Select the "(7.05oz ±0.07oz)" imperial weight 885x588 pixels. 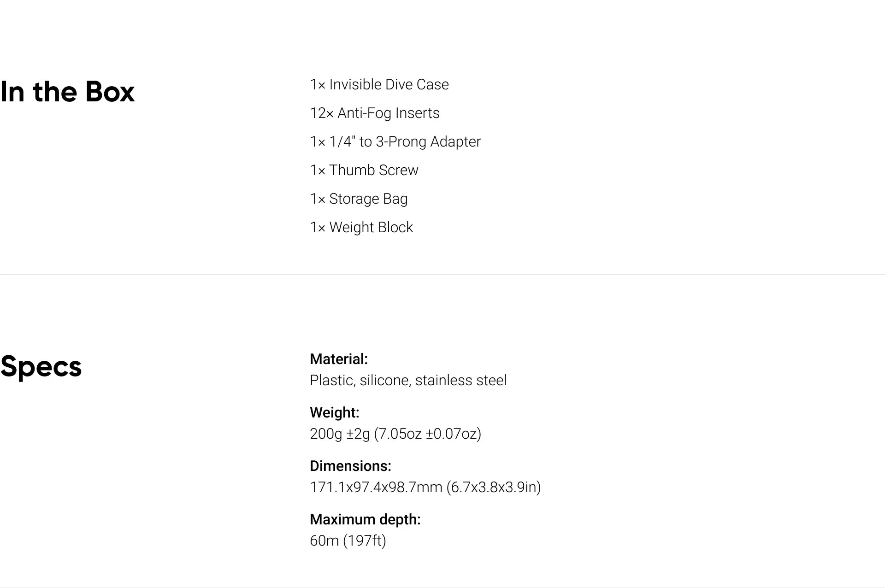427,434
